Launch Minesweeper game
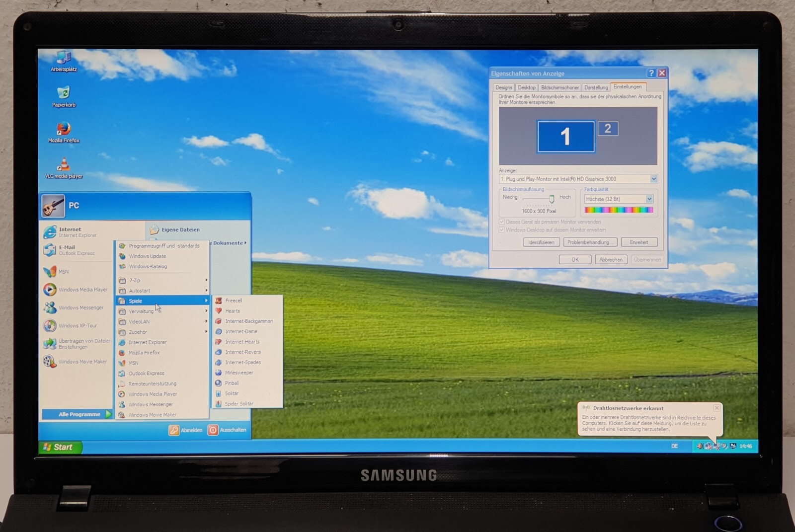795x532 pixels. click(247, 373)
